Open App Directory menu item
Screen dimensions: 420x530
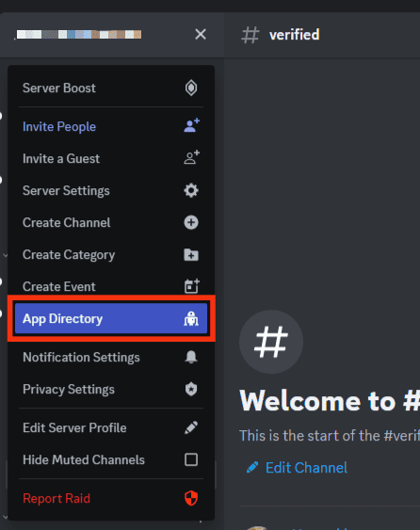pos(111,318)
